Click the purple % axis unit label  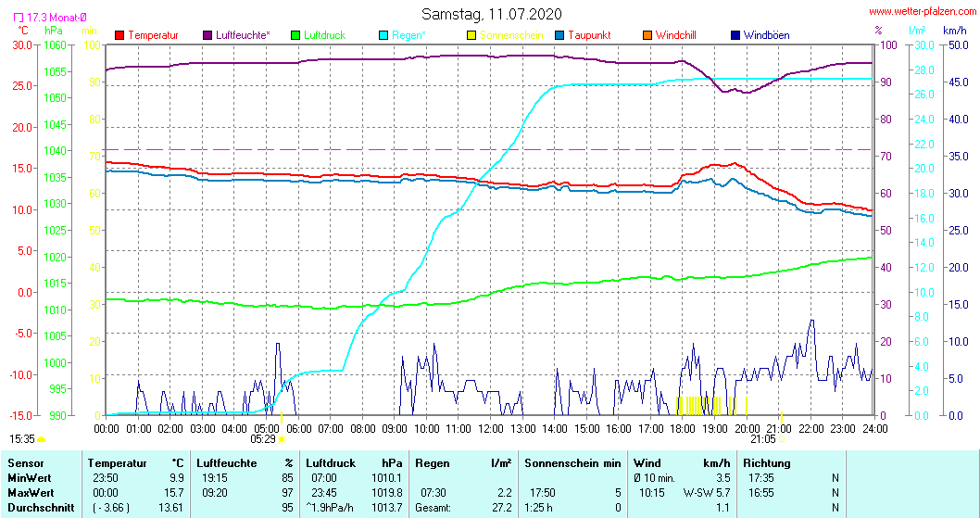[879, 30]
